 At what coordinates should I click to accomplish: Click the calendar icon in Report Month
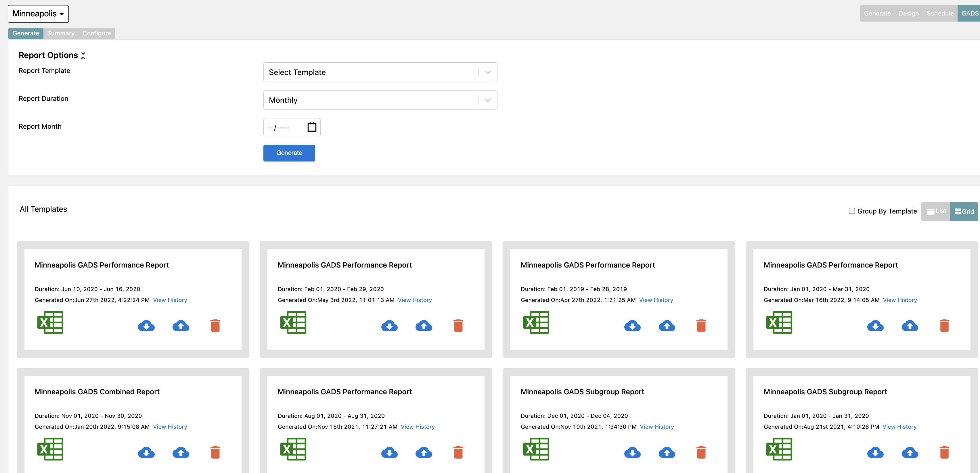click(312, 127)
